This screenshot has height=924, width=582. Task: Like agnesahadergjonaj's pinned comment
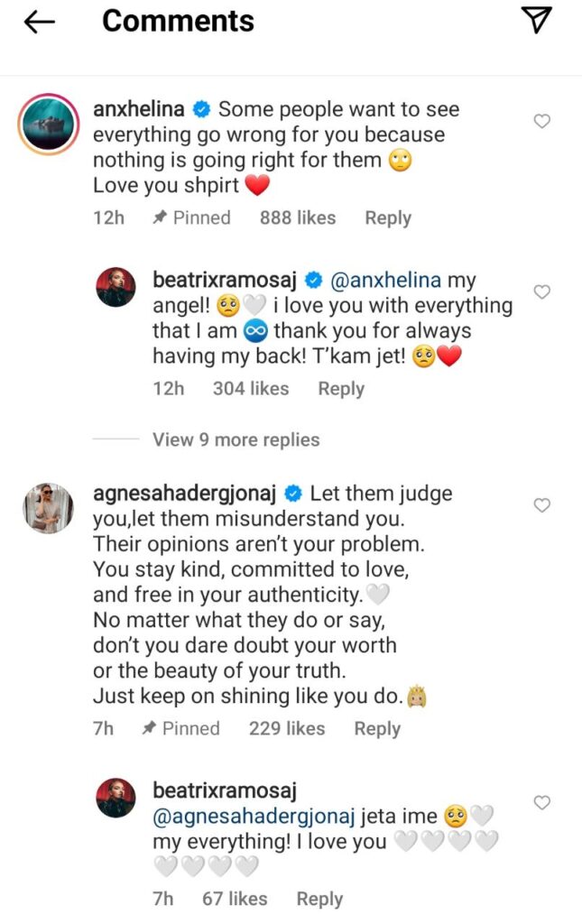click(x=542, y=505)
